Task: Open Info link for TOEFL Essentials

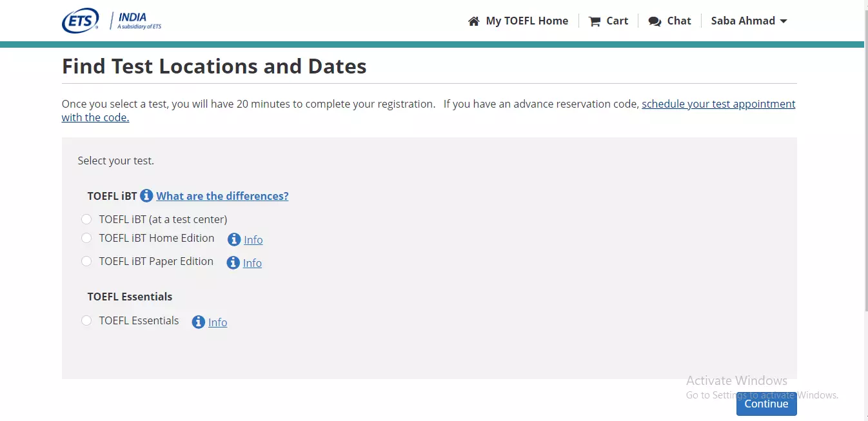Action: click(x=218, y=322)
